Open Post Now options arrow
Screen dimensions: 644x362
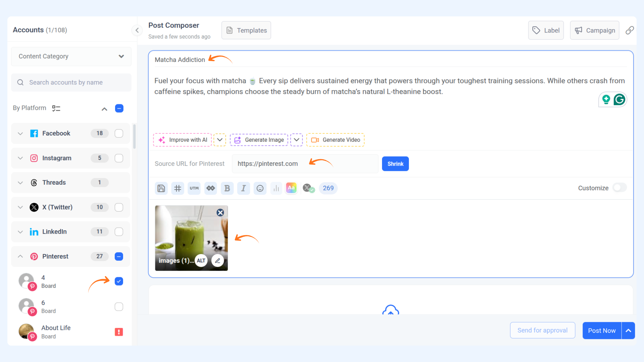pyautogui.click(x=628, y=330)
